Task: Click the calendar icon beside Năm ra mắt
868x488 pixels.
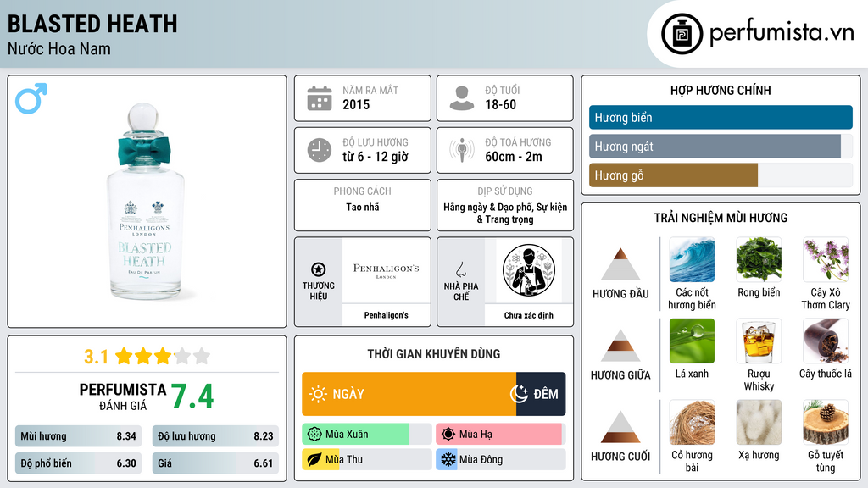Action: pyautogui.click(x=320, y=98)
